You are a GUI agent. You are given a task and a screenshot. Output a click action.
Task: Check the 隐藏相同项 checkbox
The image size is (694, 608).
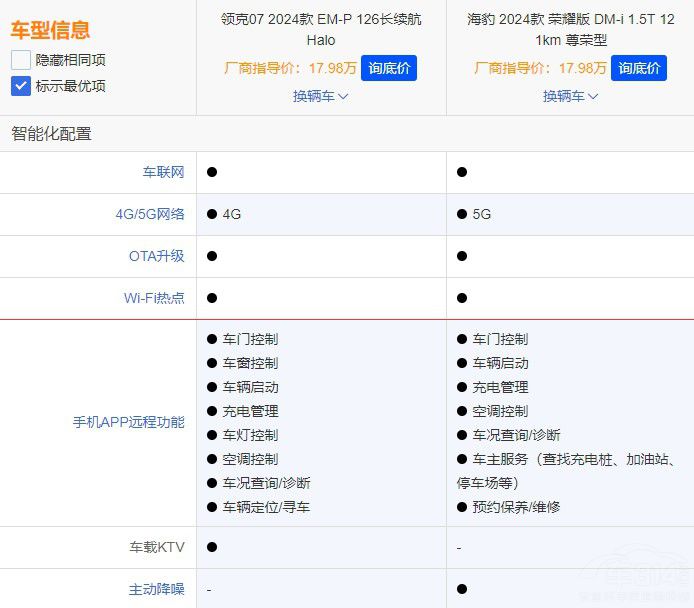[x=21, y=60]
